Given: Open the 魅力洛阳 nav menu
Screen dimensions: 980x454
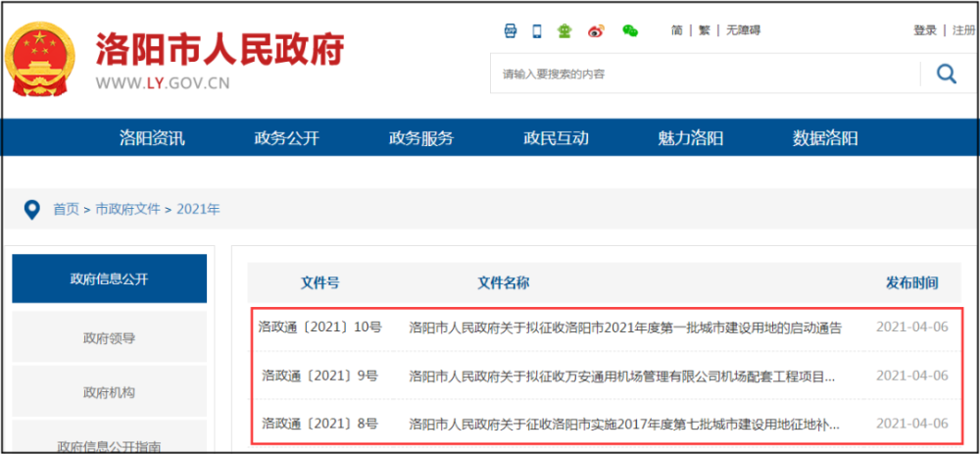Looking at the screenshot, I should pos(691,138).
